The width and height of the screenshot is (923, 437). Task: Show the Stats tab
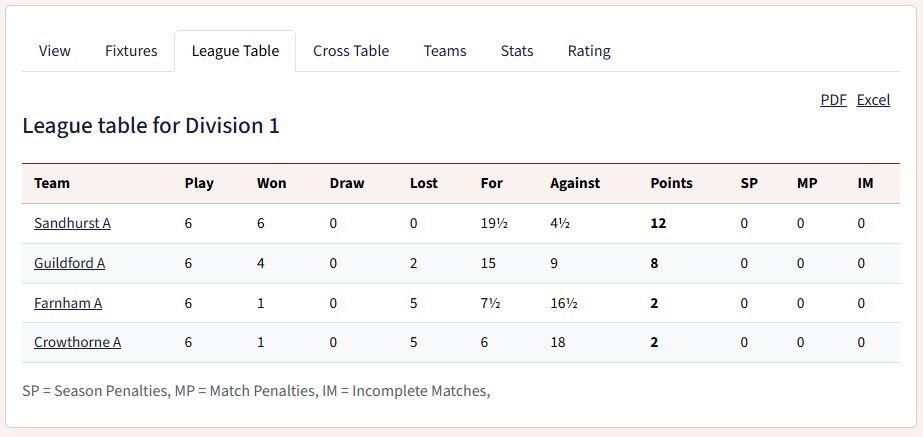pyautogui.click(x=517, y=51)
